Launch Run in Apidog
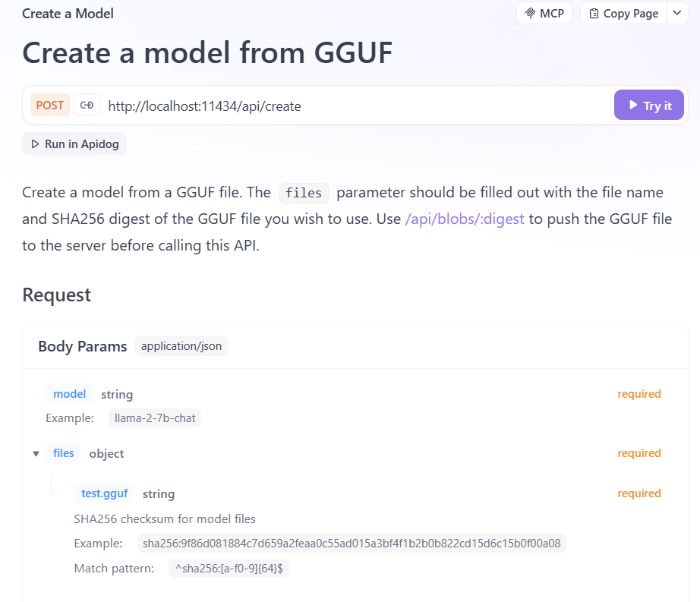 click(x=74, y=144)
